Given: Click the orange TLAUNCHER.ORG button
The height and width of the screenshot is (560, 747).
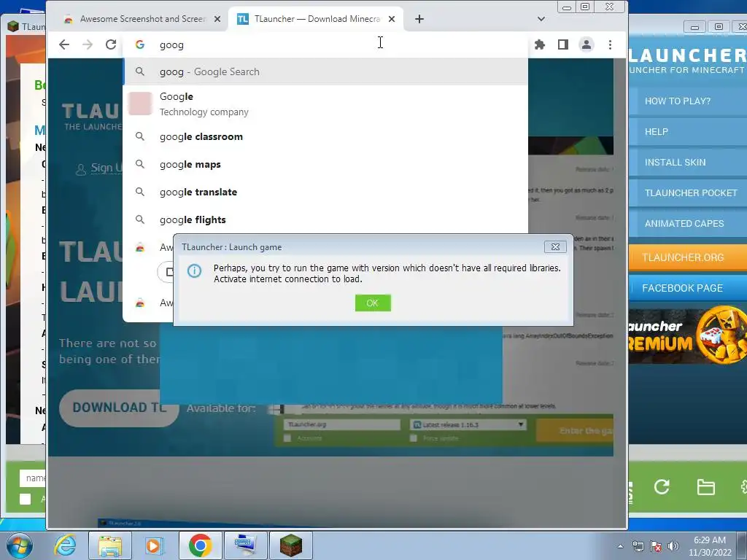Looking at the screenshot, I should click(x=688, y=257).
